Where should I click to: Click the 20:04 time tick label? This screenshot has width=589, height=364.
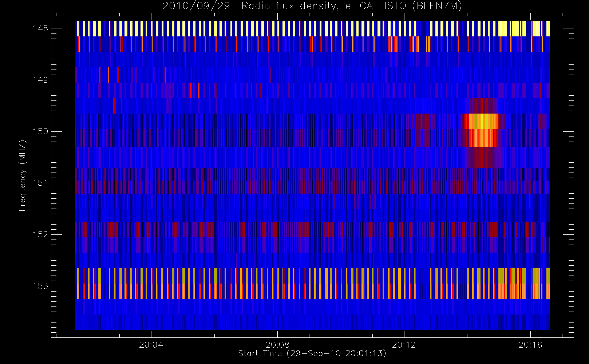[x=151, y=345]
